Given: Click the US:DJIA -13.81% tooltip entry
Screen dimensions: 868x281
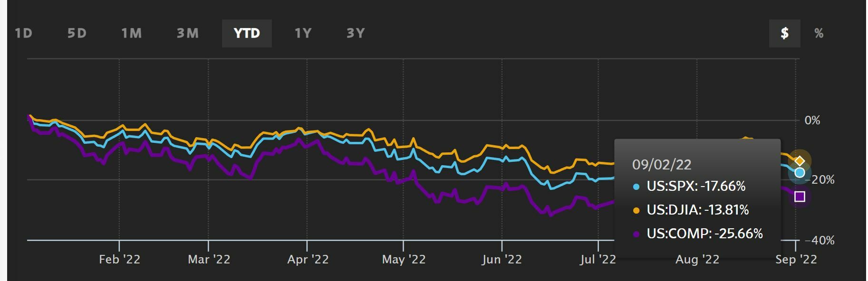Looking at the screenshot, I should 691,210.
